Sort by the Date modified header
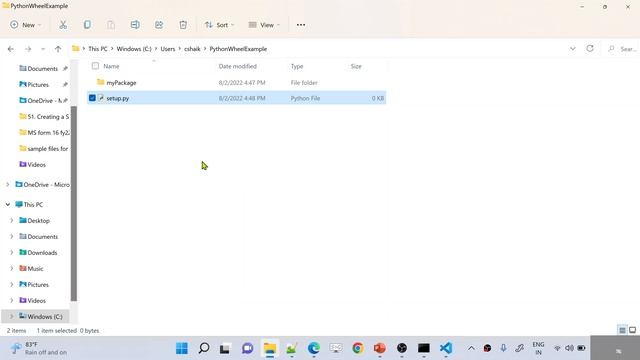The width and height of the screenshot is (640, 360). coord(238,66)
